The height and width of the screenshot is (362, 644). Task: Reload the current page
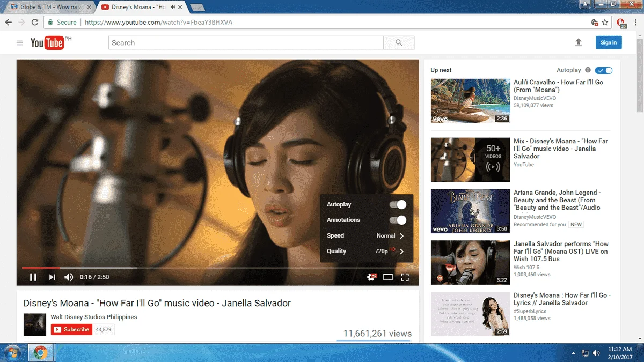[35, 23]
